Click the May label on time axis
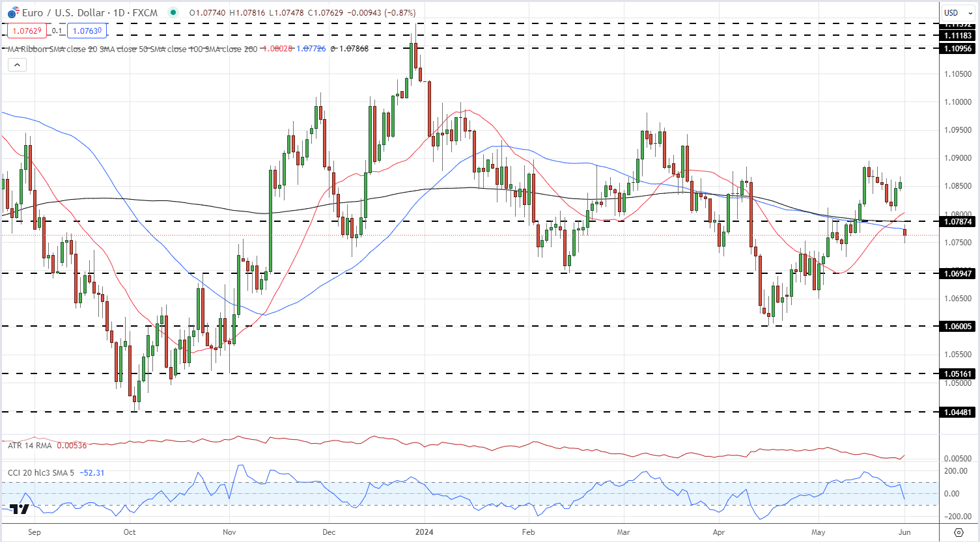Viewport: 980px width, 542px height. coord(819,532)
